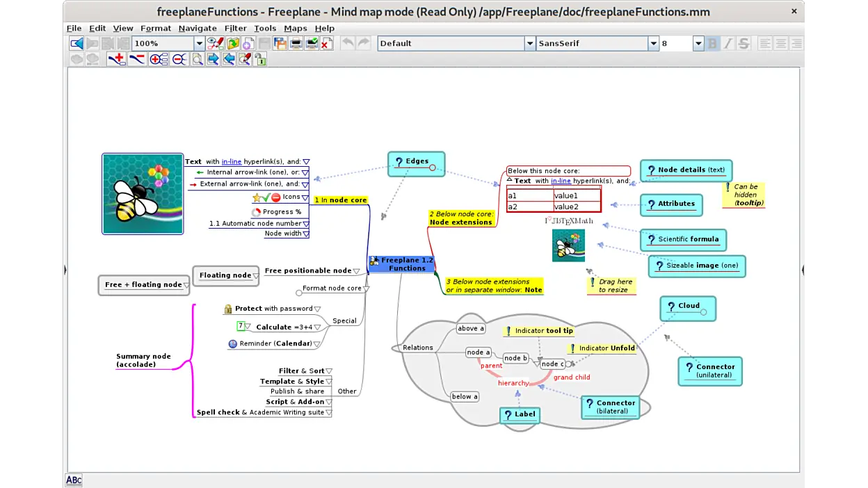Select the Scientific formula node
This screenshot has height=488, width=868.
pos(683,239)
